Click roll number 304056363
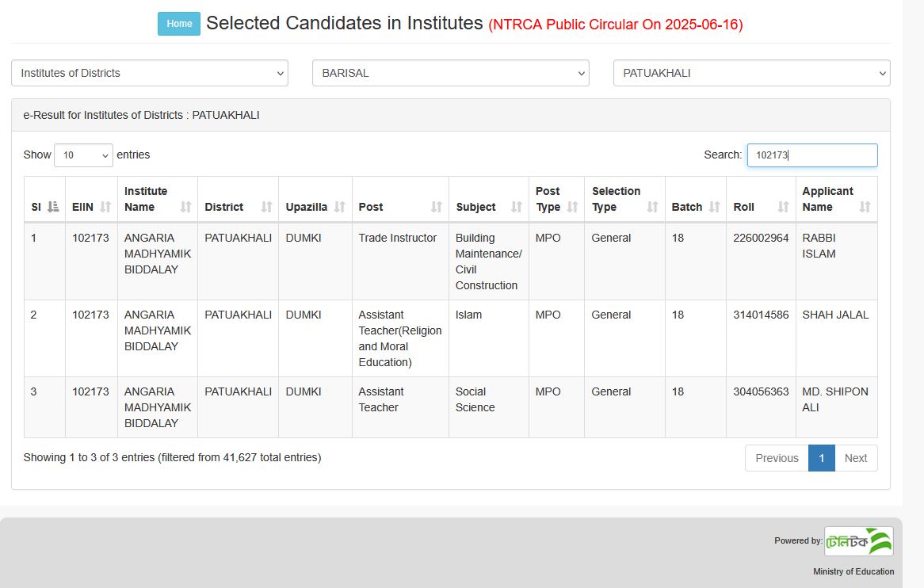Viewport: 924px width, 588px height. click(761, 391)
